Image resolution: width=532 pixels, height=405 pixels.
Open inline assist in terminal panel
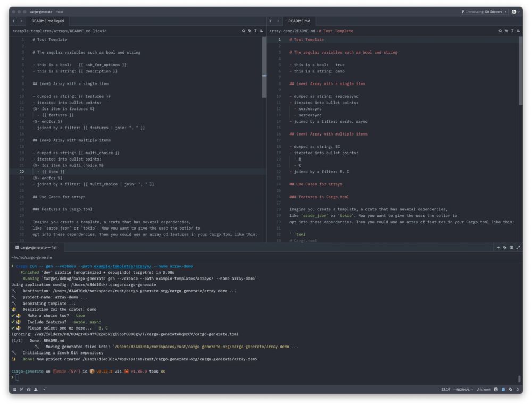[505, 247]
